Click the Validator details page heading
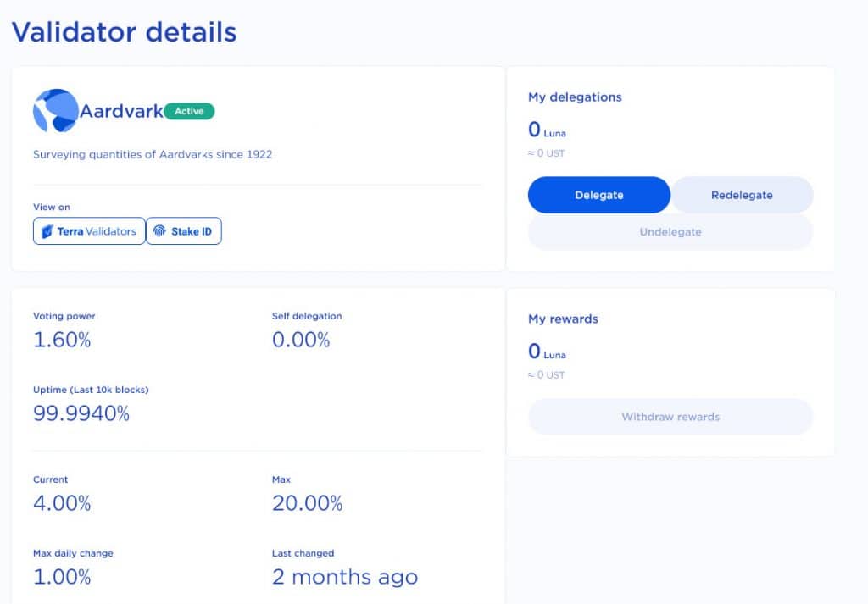 pos(124,32)
